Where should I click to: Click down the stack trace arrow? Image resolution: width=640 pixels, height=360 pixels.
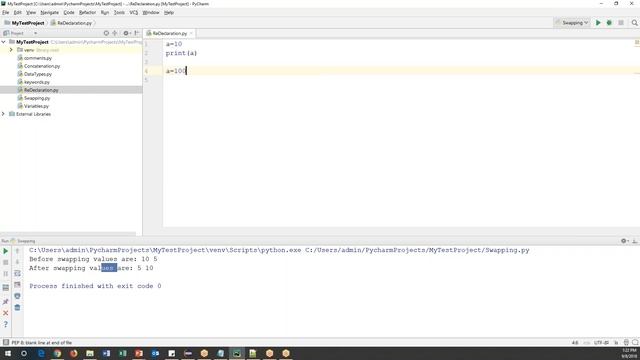(x=17, y=262)
